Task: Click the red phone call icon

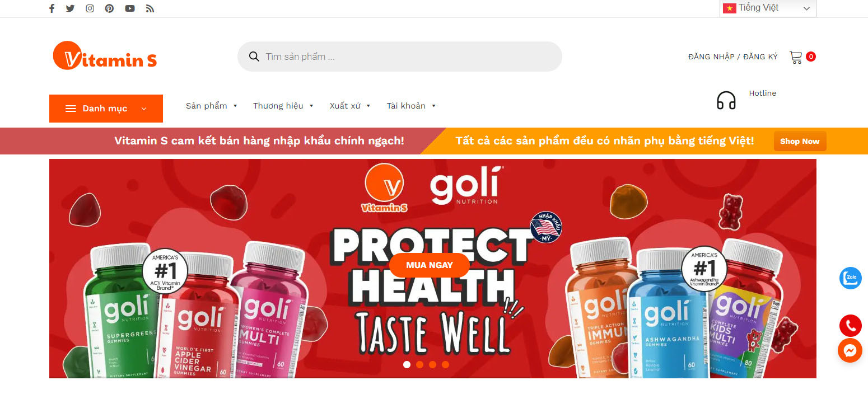Action: pyautogui.click(x=850, y=326)
